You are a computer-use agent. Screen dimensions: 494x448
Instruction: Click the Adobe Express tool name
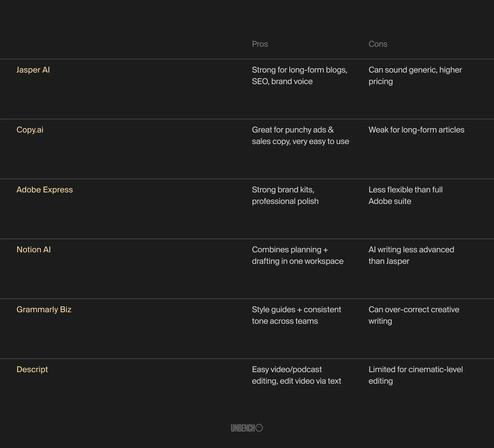pos(45,190)
